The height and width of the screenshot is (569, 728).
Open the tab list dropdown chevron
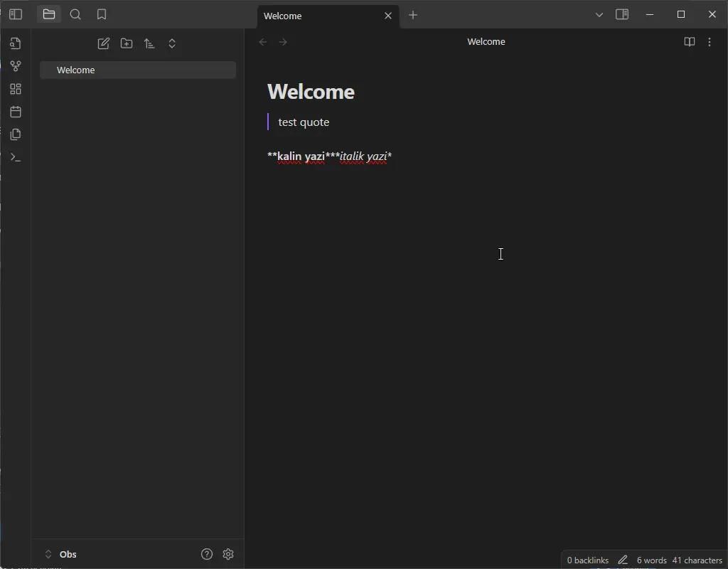(x=599, y=15)
